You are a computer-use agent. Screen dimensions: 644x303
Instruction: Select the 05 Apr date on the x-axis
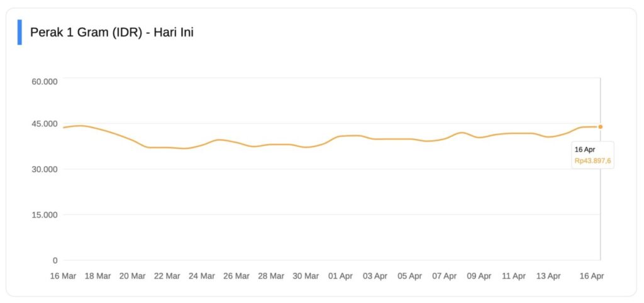[x=409, y=276]
